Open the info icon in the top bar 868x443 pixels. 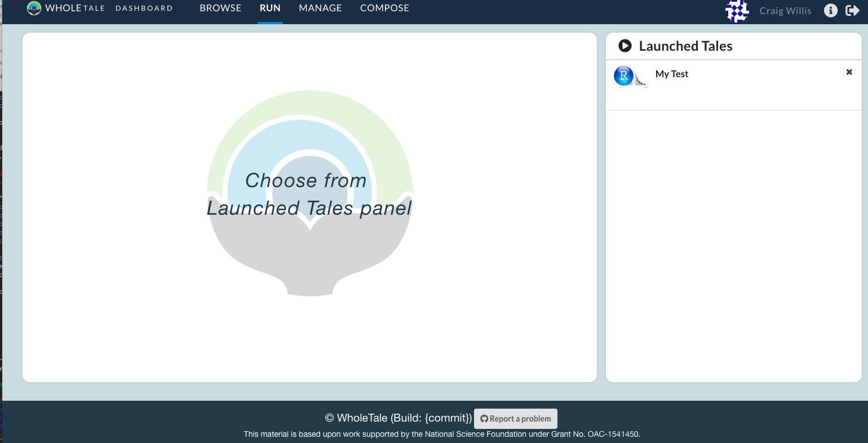tap(830, 11)
